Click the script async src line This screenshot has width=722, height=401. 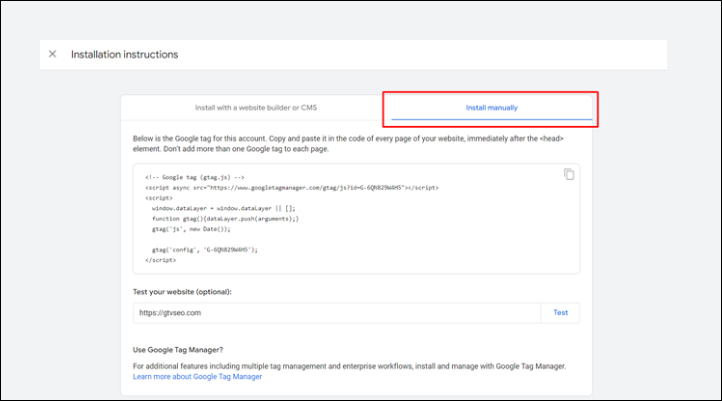[292, 188]
